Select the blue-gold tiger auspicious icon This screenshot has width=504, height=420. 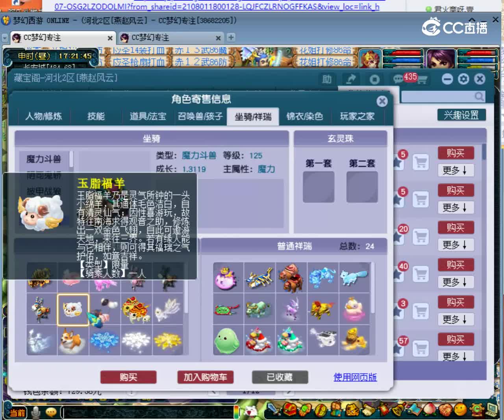click(259, 278)
